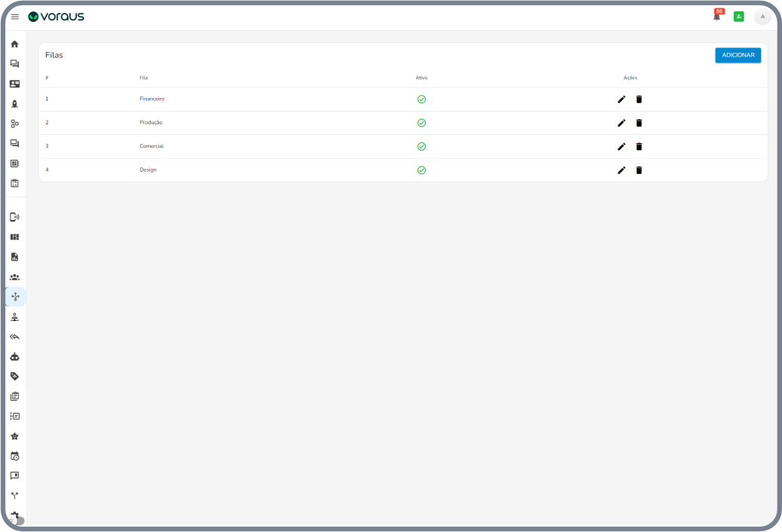Edit the Comercial queue with pencil icon

(x=622, y=146)
